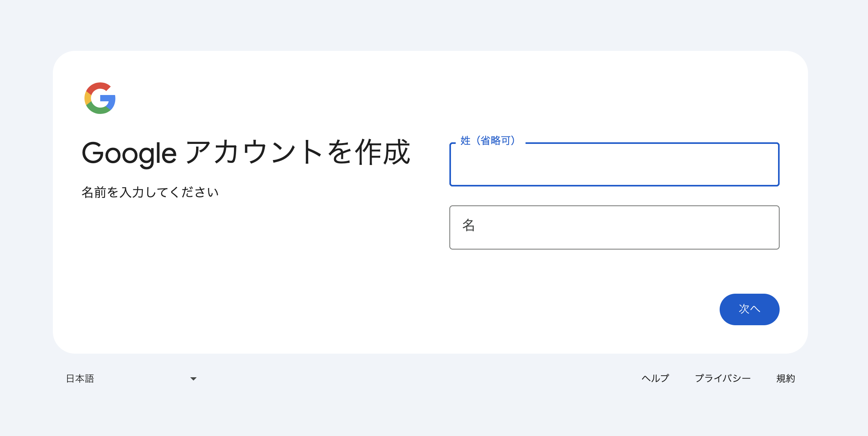
Task: Click the Google "G" logo
Action: click(x=100, y=98)
